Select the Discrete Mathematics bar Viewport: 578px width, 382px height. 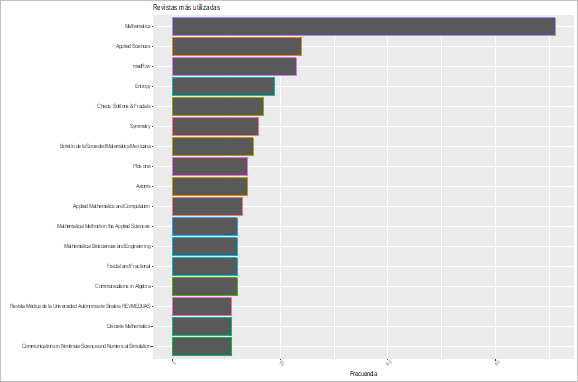[202, 326]
